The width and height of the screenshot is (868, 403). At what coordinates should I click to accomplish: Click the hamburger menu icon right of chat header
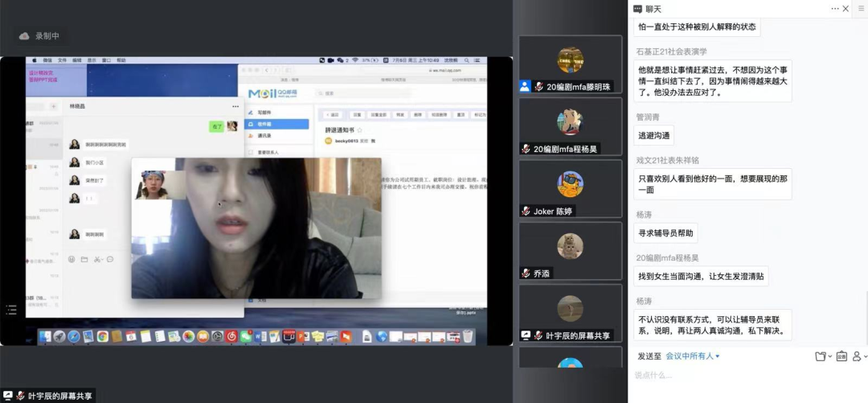(x=862, y=8)
